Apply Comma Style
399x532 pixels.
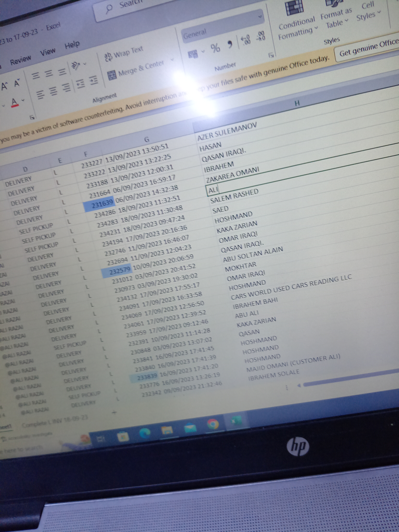[230, 45]
